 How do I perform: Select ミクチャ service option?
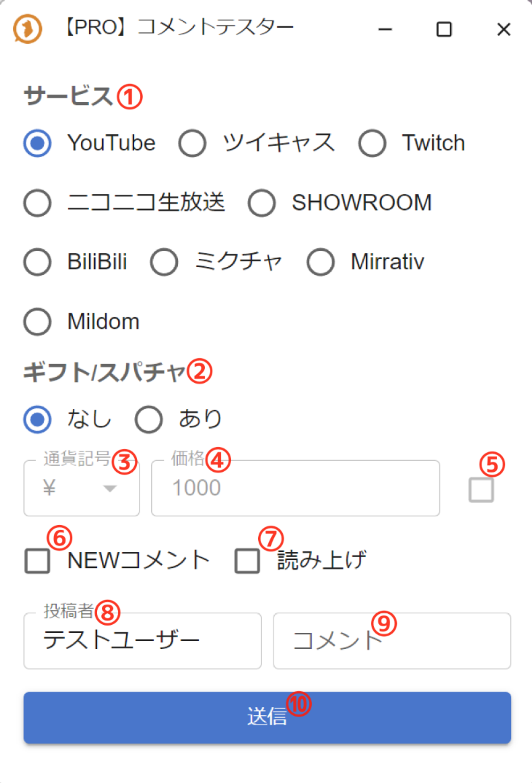point(164,262)
